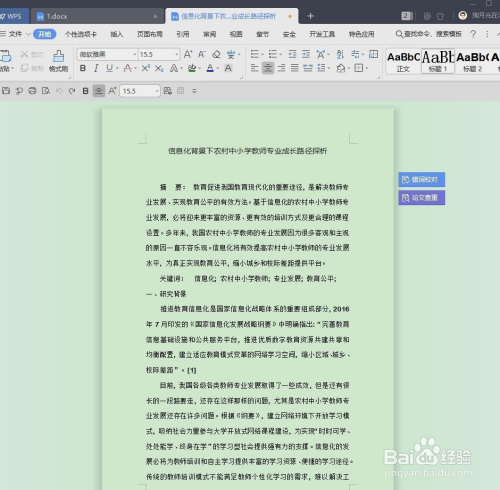Open a new tab with the plus icon

(310, 16)
